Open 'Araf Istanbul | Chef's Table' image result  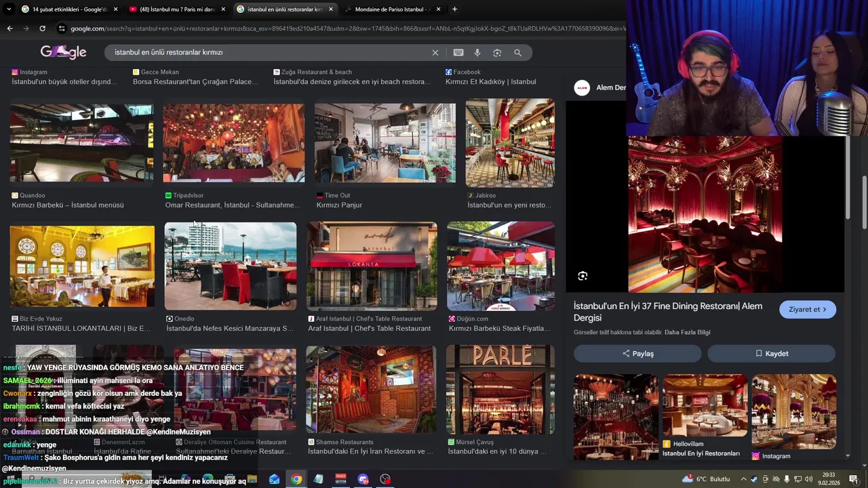(372, 266)
